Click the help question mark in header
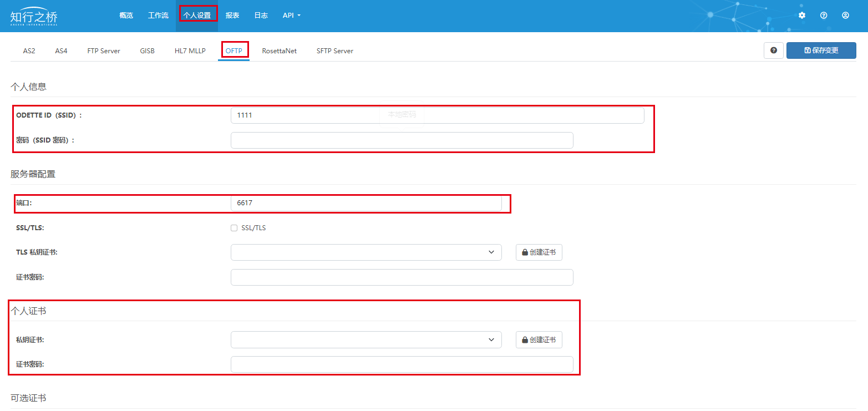 coord(824,16)
